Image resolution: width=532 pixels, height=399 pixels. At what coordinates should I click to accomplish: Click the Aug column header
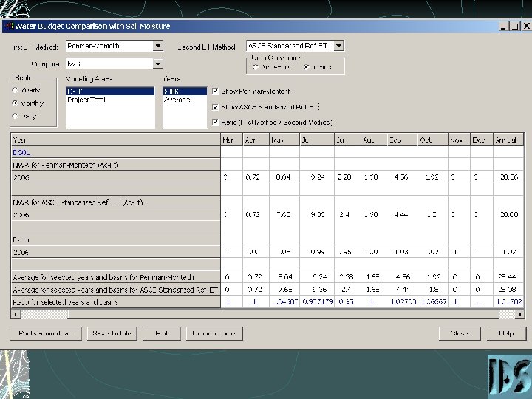point(374,140)
